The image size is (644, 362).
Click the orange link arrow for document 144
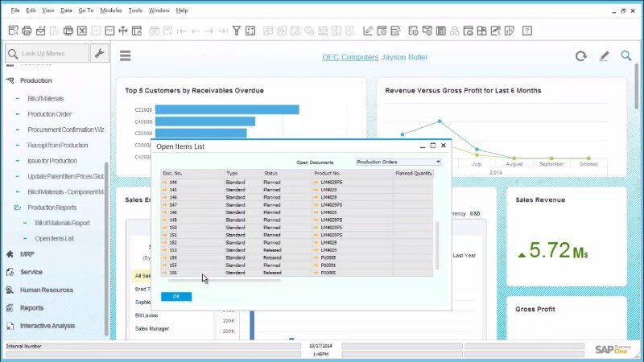point(164,183)
